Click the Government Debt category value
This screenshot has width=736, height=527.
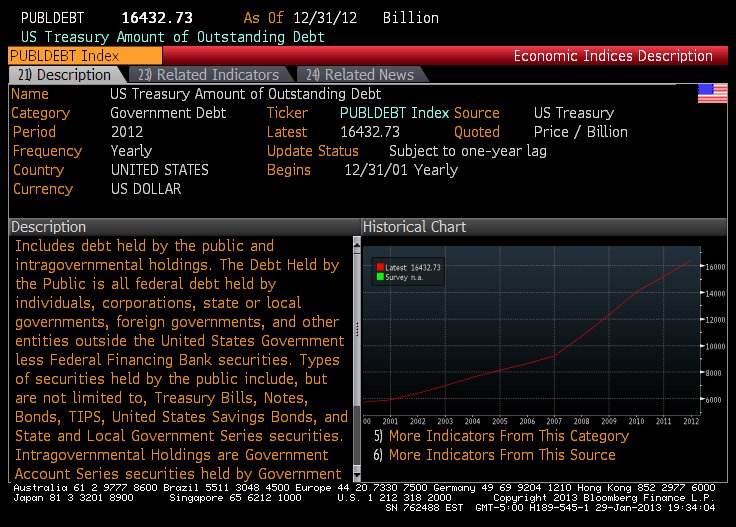click(168, 113)
